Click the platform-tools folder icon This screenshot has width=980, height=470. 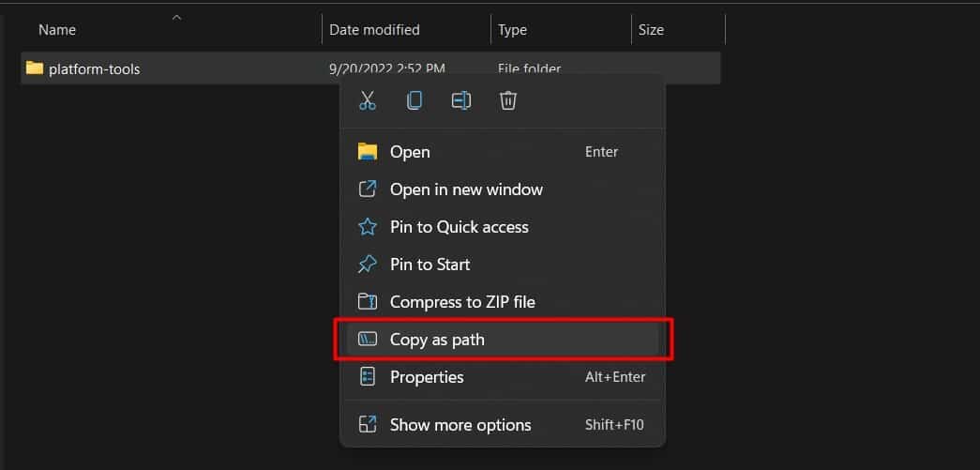(35, 68)
